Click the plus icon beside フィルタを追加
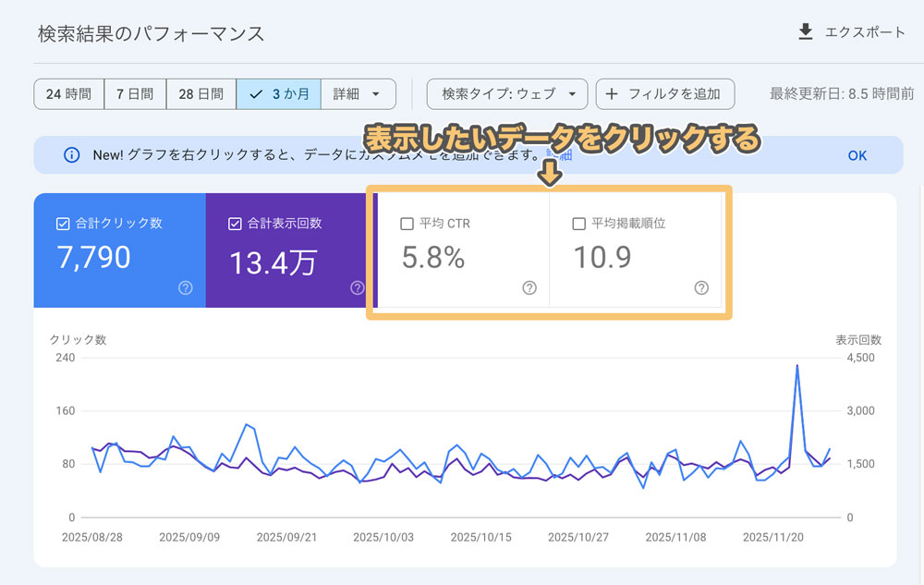 tap(612, 94)
